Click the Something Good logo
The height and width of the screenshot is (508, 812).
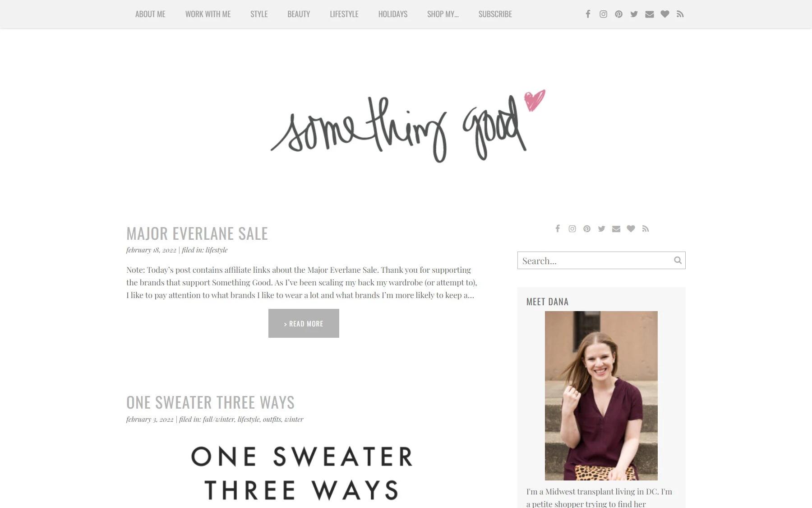click(x=408, y=126)
